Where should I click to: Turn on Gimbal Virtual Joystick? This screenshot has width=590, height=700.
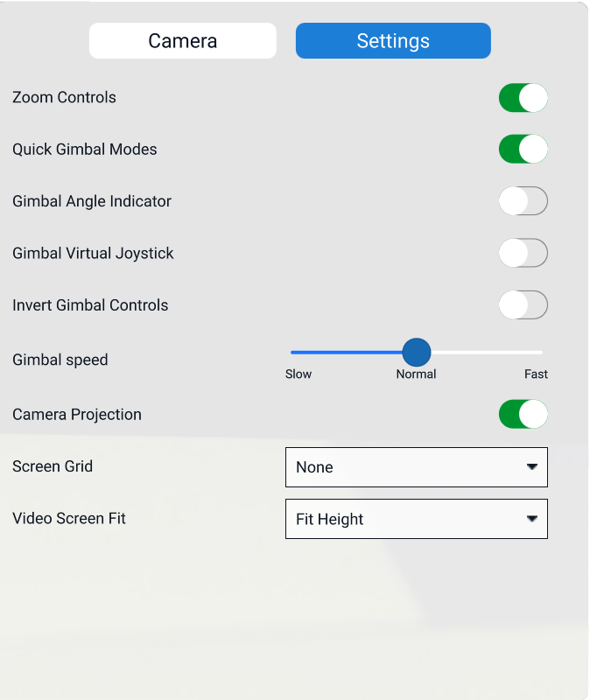pyautogui.click(x=523, y=254)
